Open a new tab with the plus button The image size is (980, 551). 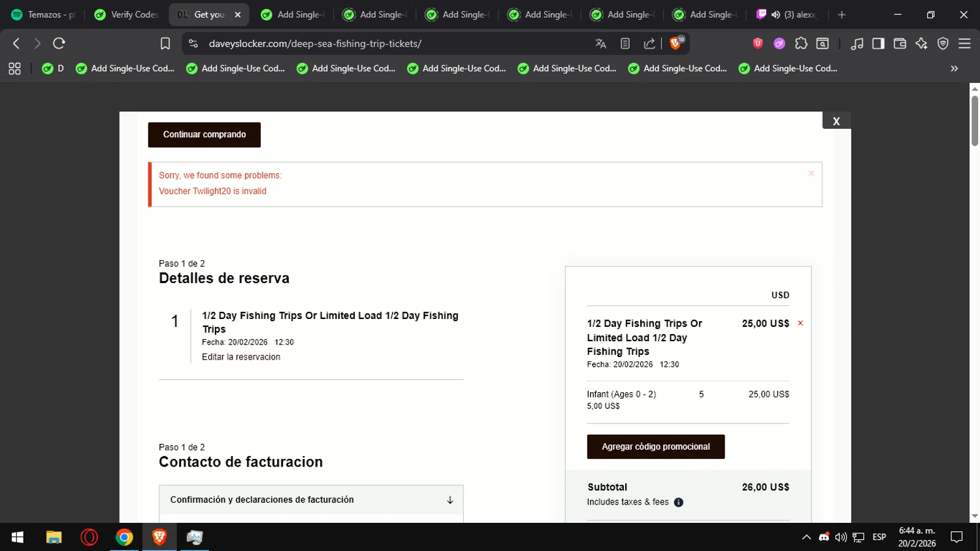click(x=841, y=14)
